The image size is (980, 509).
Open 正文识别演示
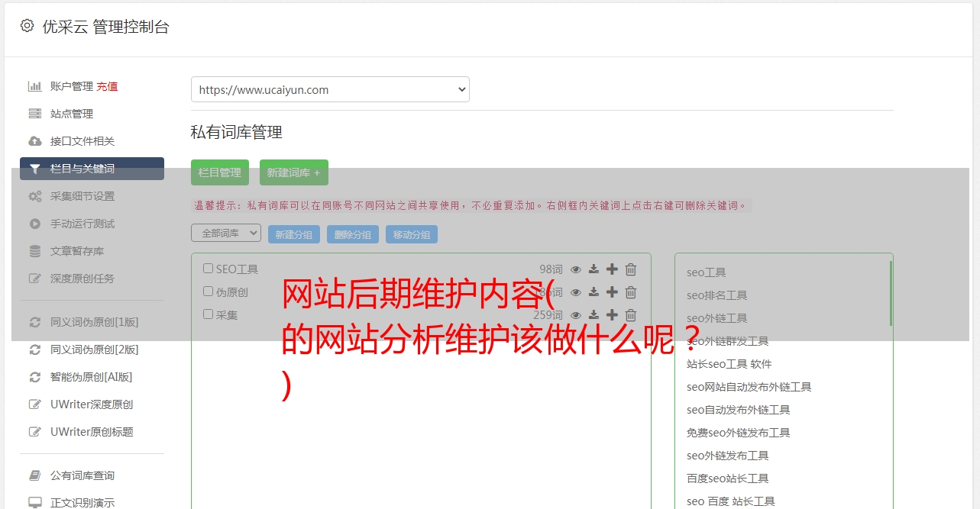point(82,503)
